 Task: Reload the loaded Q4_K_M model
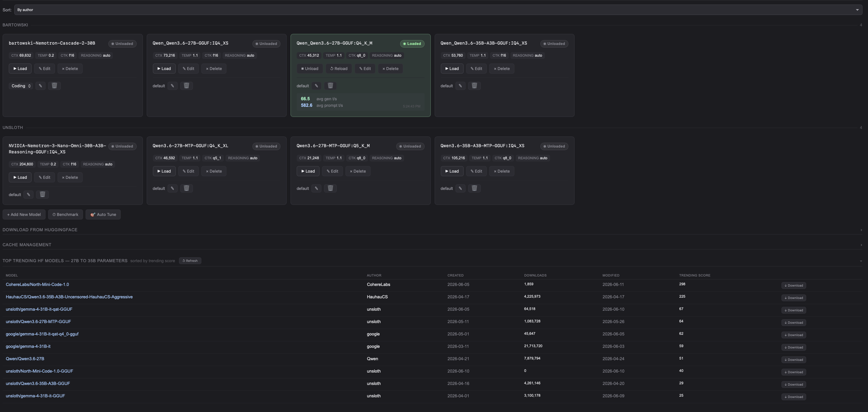339,68
